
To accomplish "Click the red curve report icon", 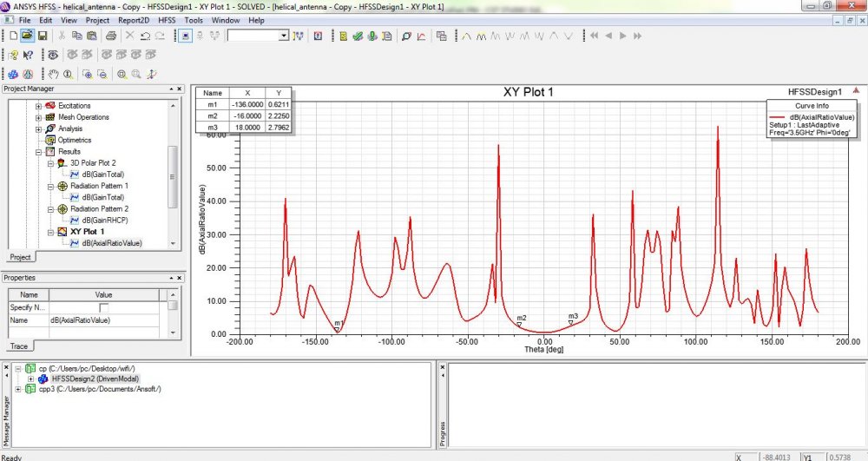I will click(x=422, y=36).
